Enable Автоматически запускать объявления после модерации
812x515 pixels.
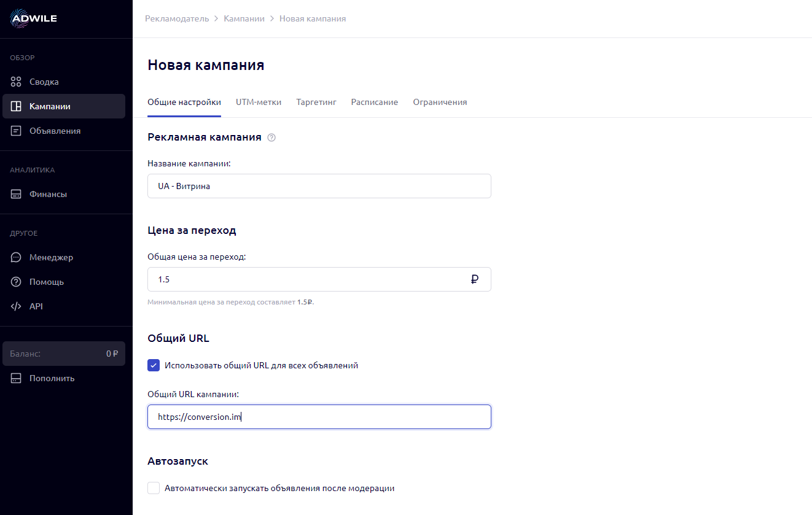(x=154, y=489)
